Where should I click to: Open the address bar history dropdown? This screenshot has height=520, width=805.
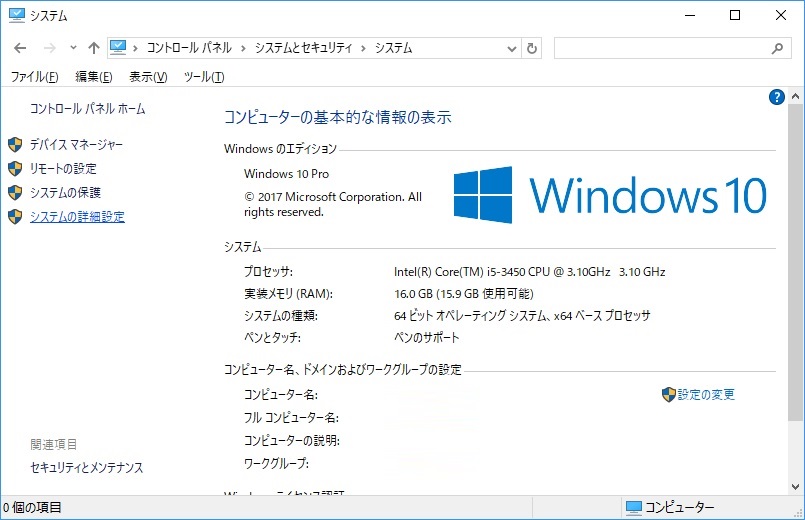click(x=511, y=49)
